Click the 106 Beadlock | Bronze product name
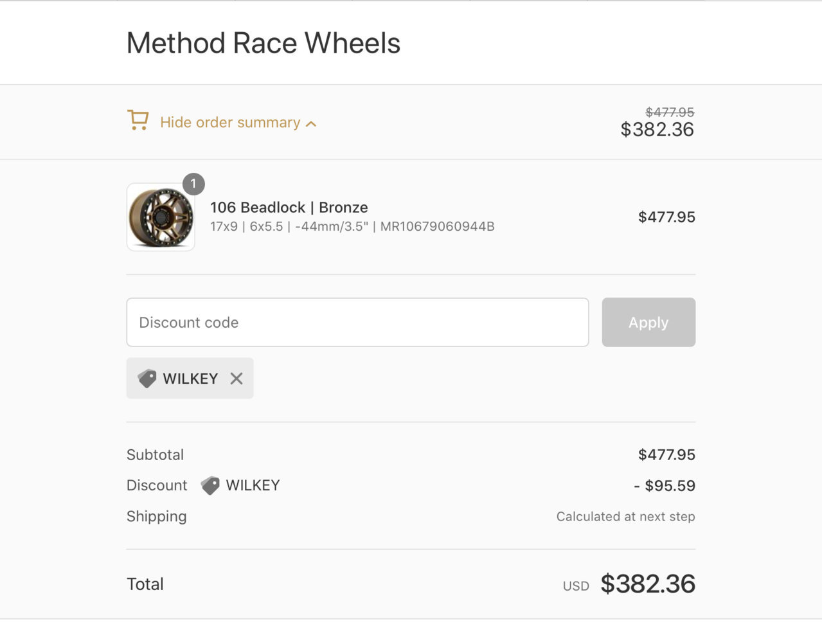This screenshot has width=822, height=644. click(289, 208)
